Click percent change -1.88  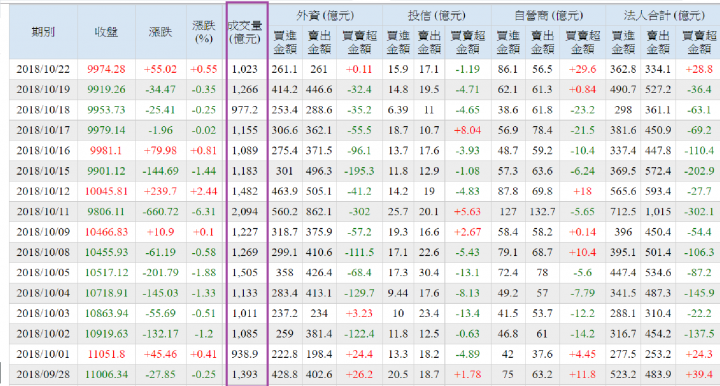pyautogui.click(x=204, y=273)
